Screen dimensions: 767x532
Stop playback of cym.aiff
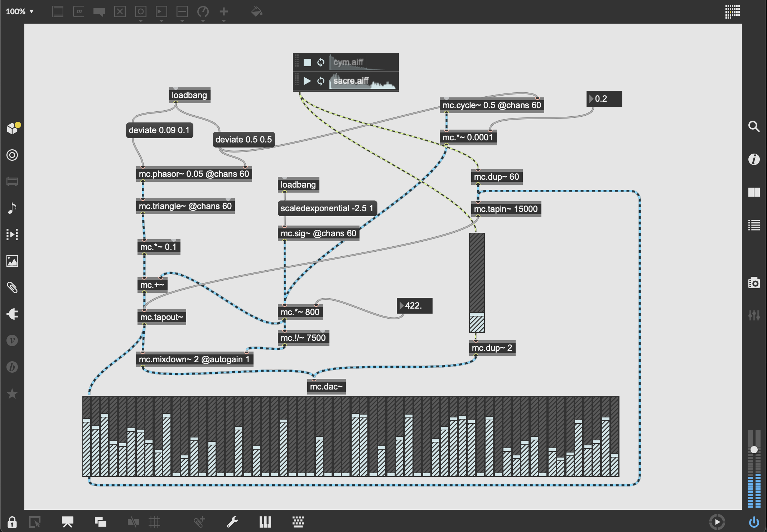click(307, 62)
